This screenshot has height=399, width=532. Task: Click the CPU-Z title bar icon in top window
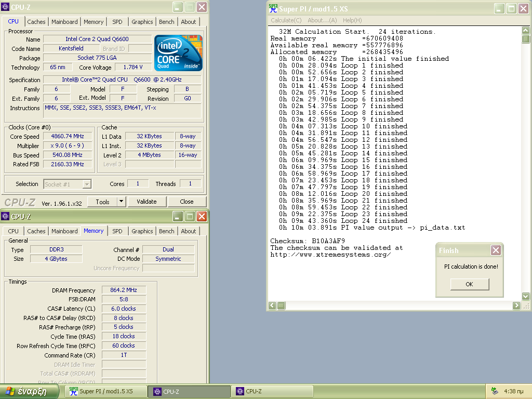[5, 7]
